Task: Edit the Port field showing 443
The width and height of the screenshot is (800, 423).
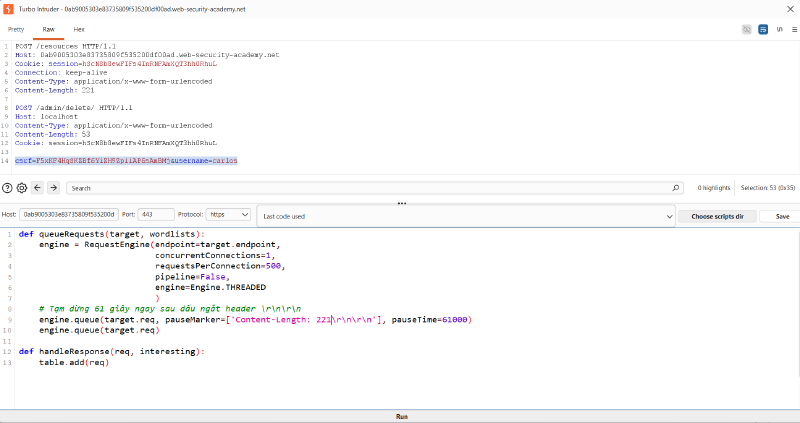Action: coord(156,215)
